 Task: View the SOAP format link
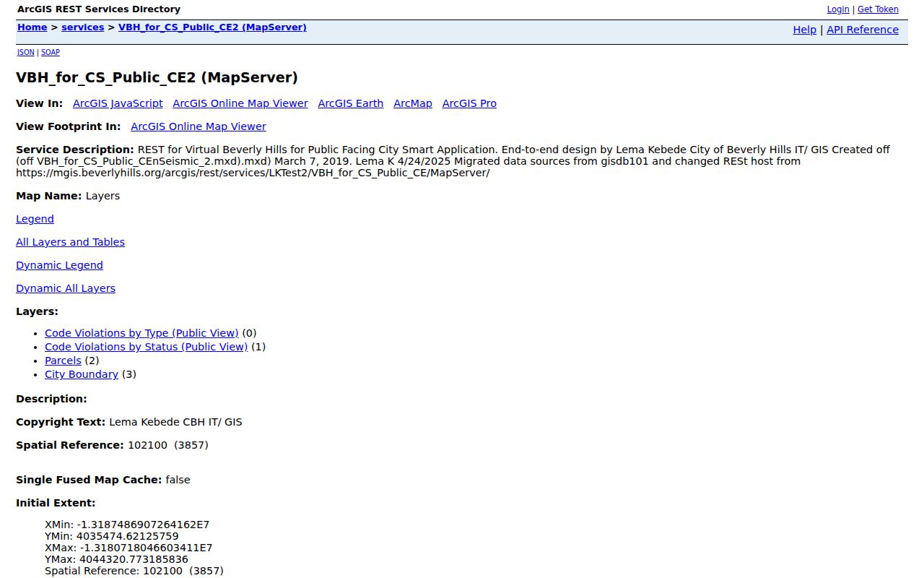pyautogui.click(x=51, y=52)
